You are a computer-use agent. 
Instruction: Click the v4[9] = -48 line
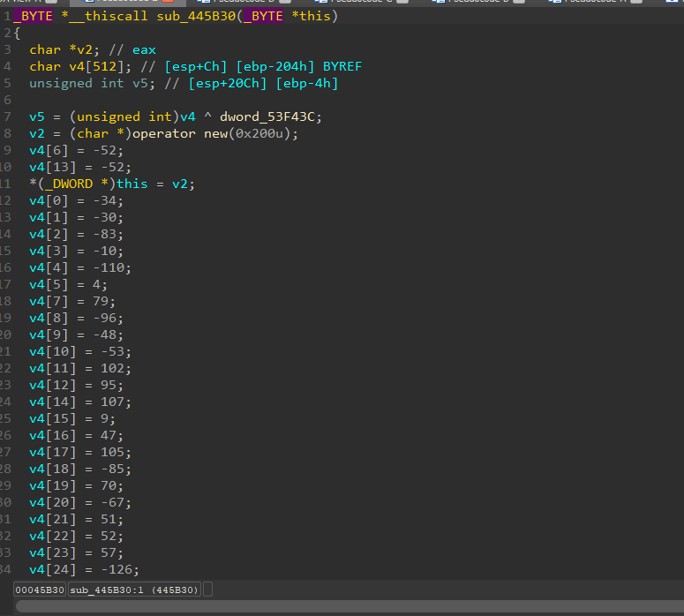pos(76,334)
